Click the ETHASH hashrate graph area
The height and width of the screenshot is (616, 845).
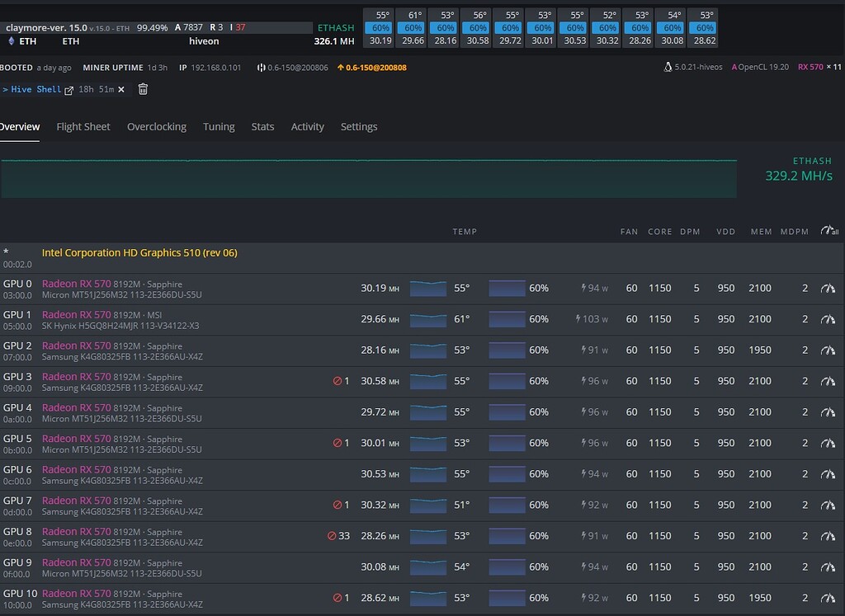tap(369, 178)
